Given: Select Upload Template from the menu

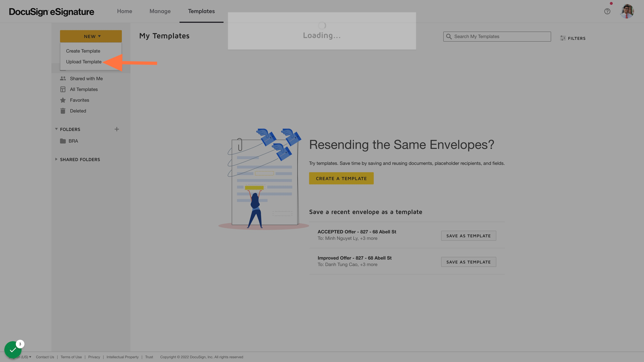Looking at the screenshot, I should tap(84, 62).
